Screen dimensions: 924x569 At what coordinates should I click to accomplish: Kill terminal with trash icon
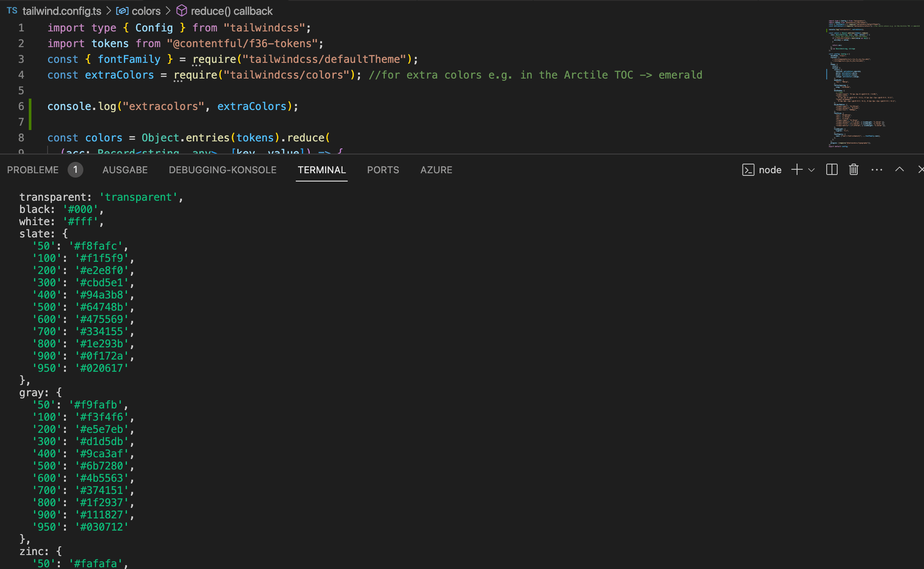[x=853, y=170]
